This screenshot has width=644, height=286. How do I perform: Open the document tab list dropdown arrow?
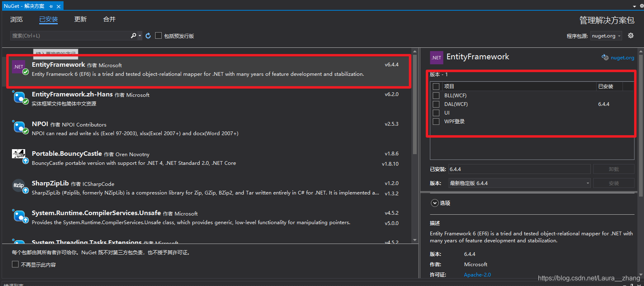click(x=635, y=6)
